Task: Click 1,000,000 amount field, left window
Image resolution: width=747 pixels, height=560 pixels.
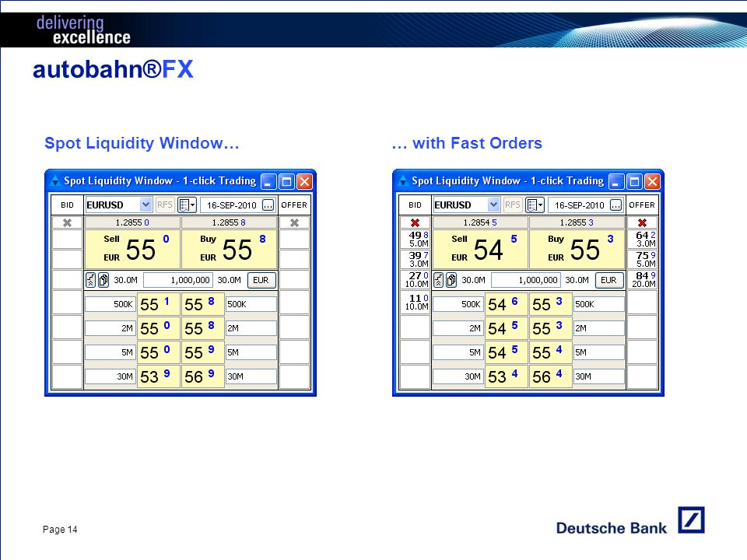Action: point(178,280)
